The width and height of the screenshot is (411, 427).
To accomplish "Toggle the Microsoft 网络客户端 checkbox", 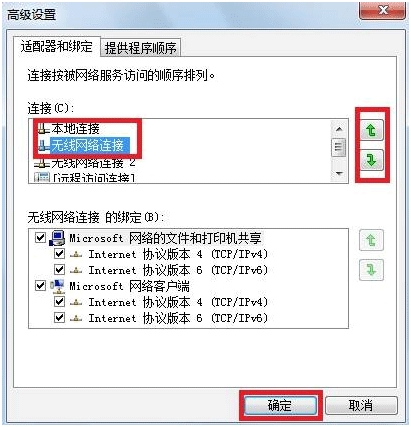I will coord(40,286).
